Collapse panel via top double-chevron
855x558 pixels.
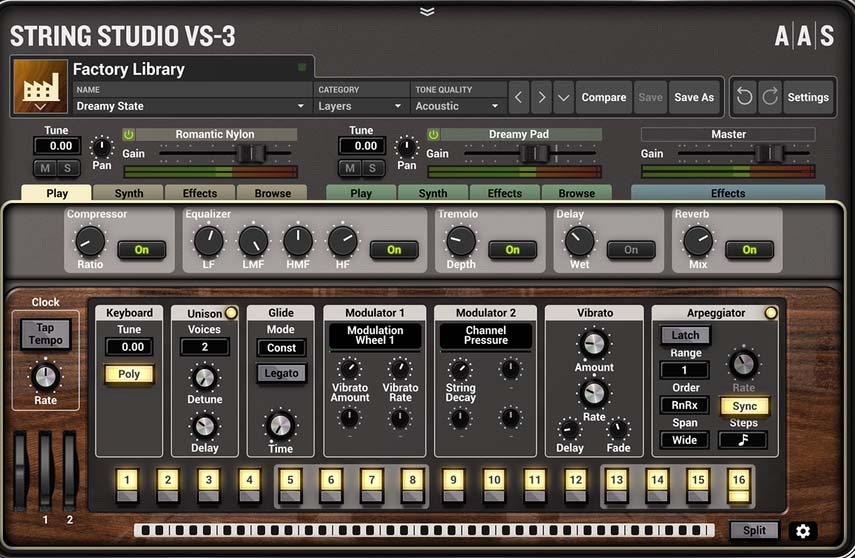428,11
